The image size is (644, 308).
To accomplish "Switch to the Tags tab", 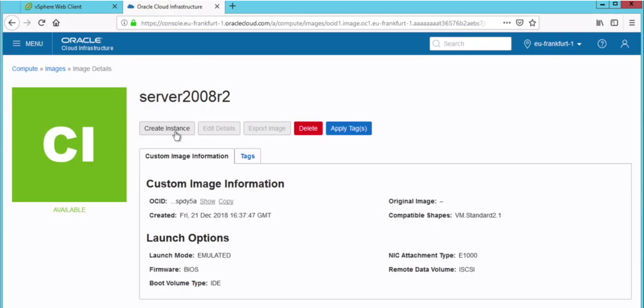I will tap(248, 156).
